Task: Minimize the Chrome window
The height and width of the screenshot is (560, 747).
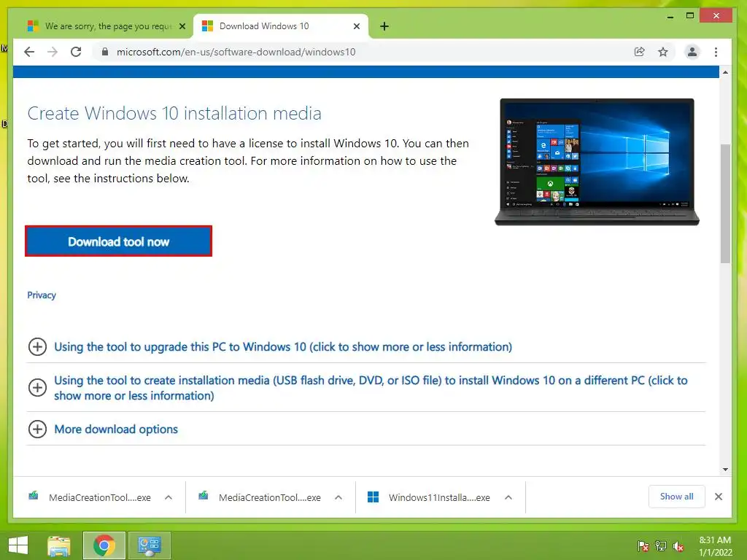Action: pyautogui.click(x=670, y=16)
